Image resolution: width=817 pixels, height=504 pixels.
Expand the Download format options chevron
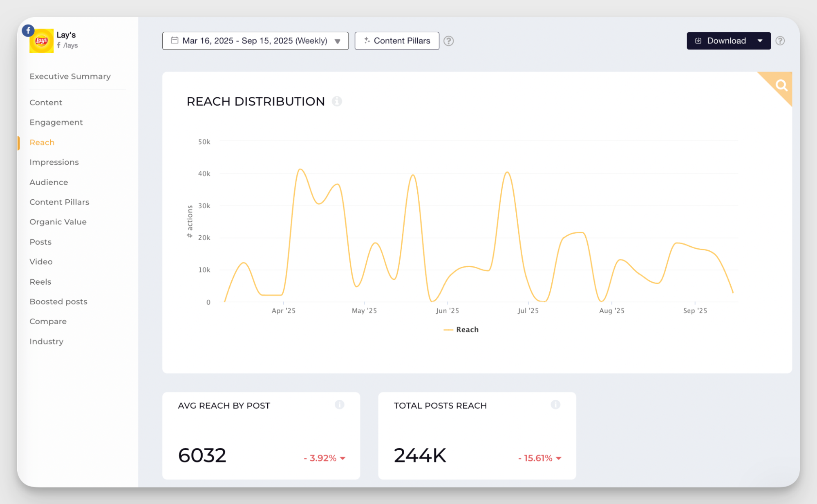760,41
